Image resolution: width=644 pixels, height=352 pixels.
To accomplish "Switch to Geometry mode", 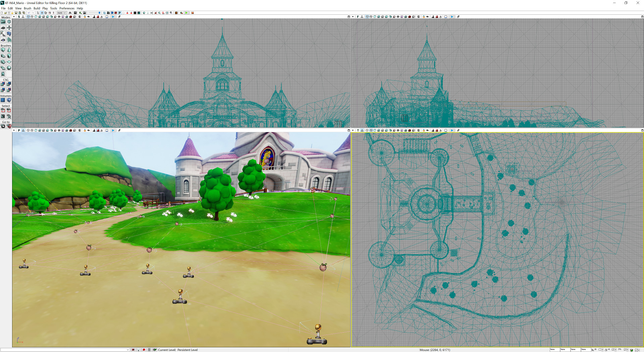I will click(9, 22).
